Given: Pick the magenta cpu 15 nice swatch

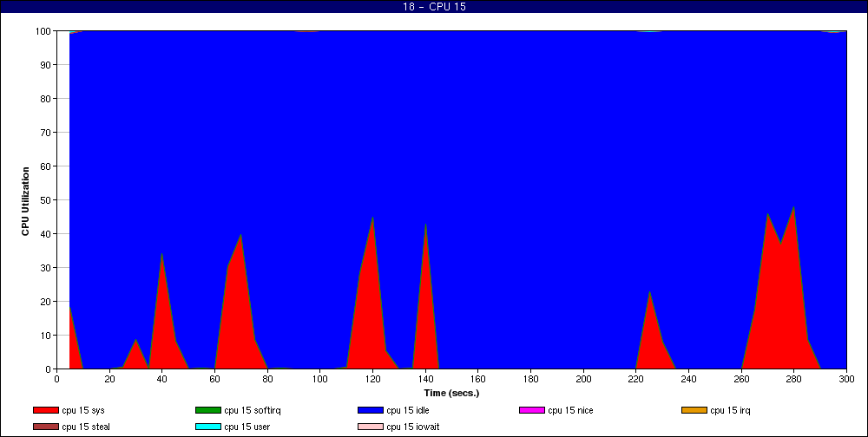Looking at the screenshot, I should point(532,410).
